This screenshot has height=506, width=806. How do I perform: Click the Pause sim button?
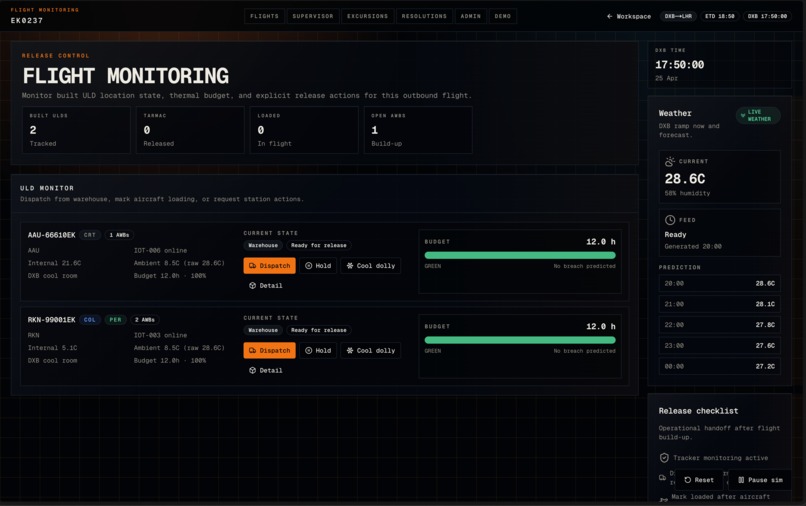(760, 480)
